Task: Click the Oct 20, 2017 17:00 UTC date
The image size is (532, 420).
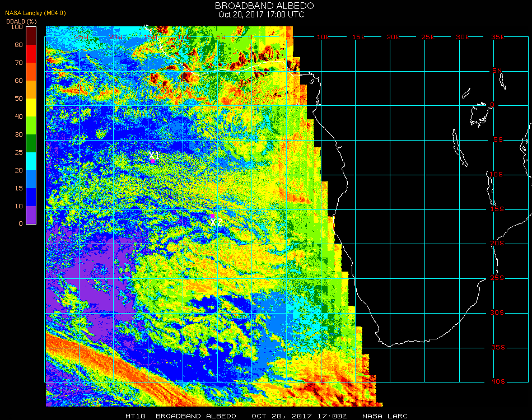Action: point(262,15)
